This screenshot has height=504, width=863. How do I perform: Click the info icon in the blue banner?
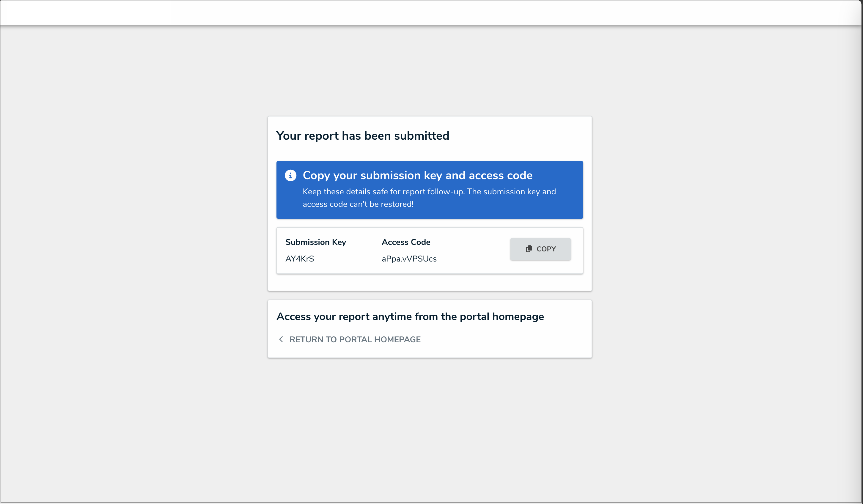tap(290, 175)
